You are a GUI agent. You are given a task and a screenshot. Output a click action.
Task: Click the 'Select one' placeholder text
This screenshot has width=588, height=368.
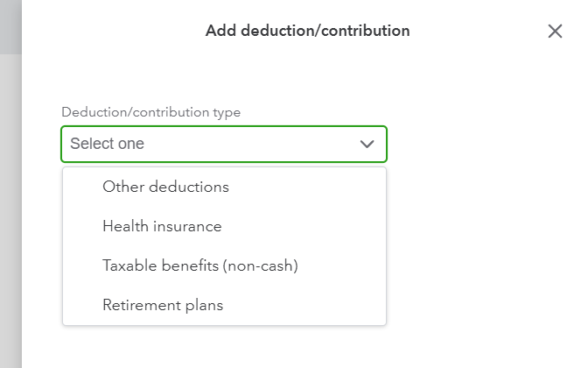(x=108, y=145)
